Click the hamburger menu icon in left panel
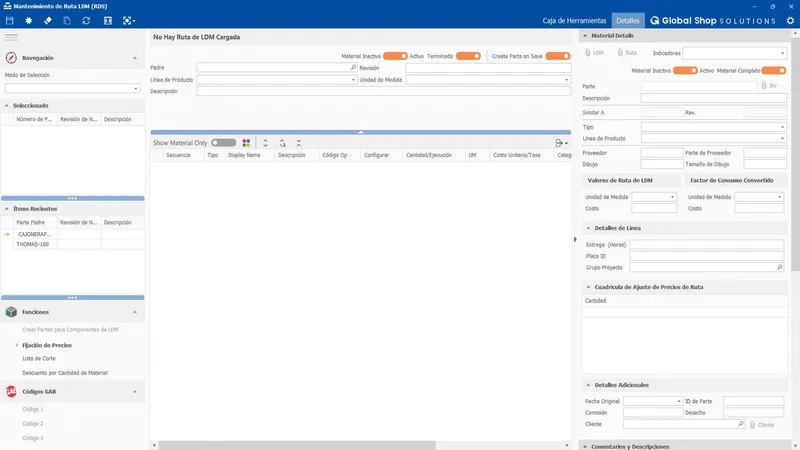The width and height of the screenshot is (800, 450). click(x=11, y=37)
